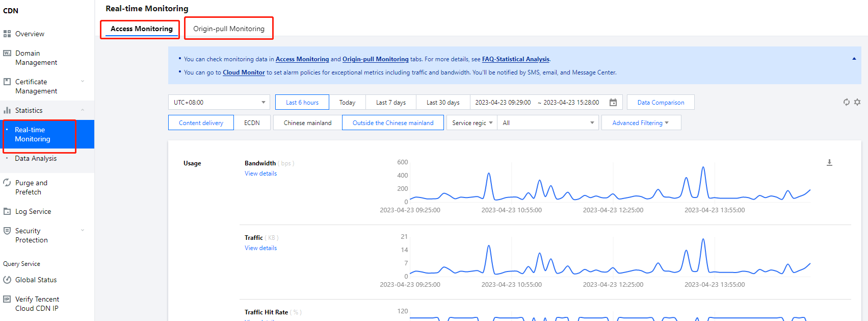Open the date range calendar icon
Screen dimensions: 868x321
pos(613,103)
